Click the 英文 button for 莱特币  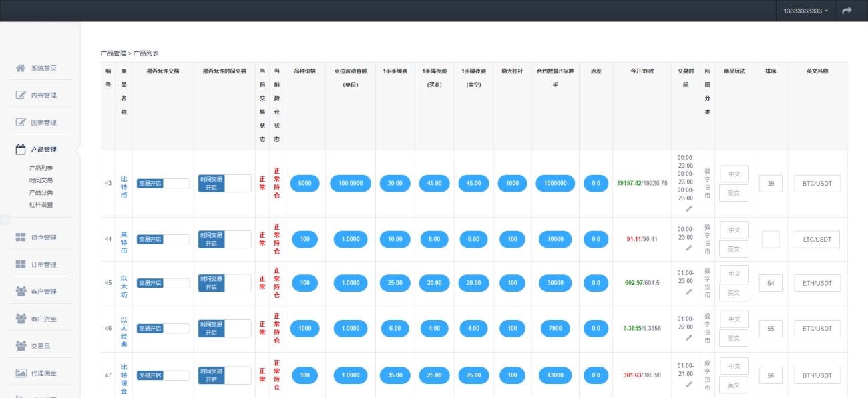(734, 248)
